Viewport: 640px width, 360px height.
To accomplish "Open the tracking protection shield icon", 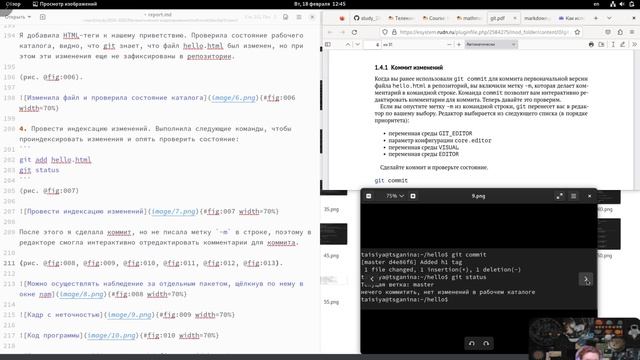I will [385, 32].
